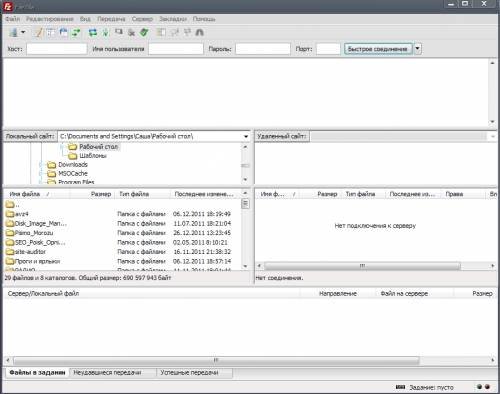Click the status bar activity LED indicators
500x394 pixels.
(x=483, y=387)
